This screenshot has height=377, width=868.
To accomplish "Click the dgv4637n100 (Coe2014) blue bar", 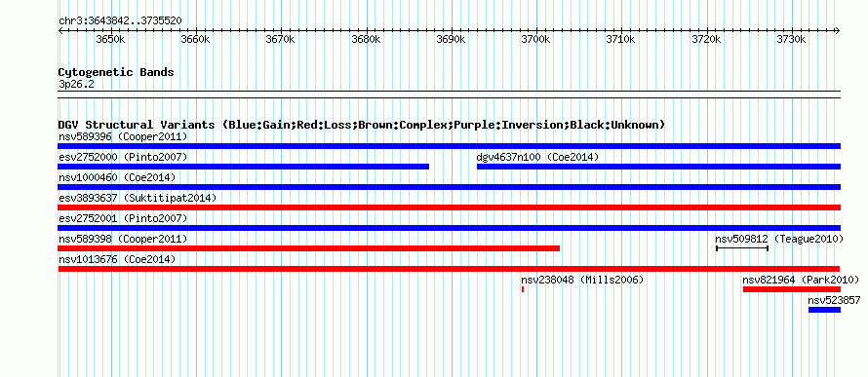I will tap(658, 167).
